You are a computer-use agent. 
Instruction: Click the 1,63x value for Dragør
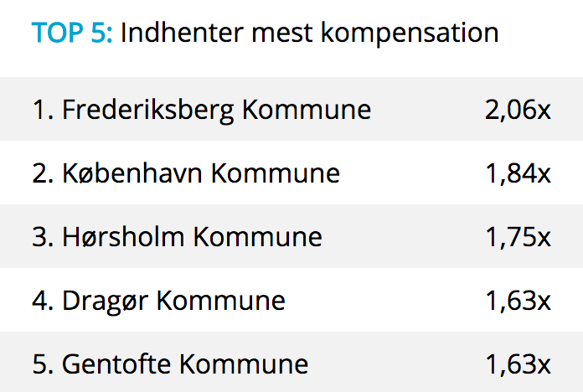pos(518,301)
